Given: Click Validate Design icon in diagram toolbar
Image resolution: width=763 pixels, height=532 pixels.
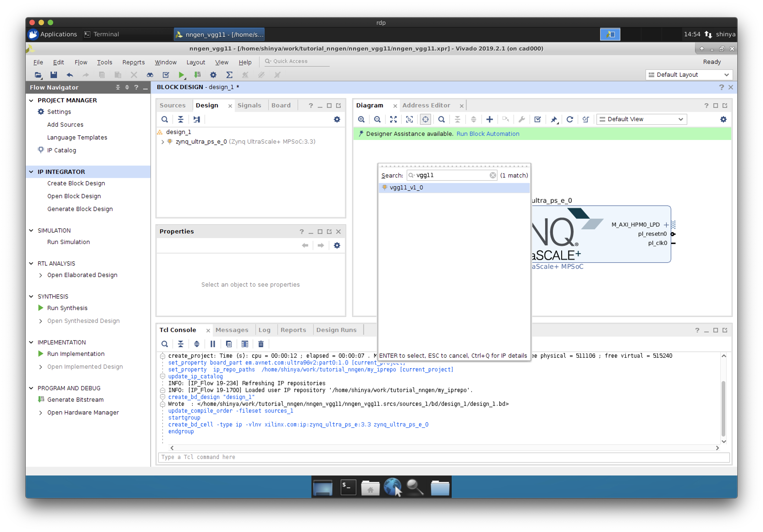Looking at the screenshot, I should 537,119.
